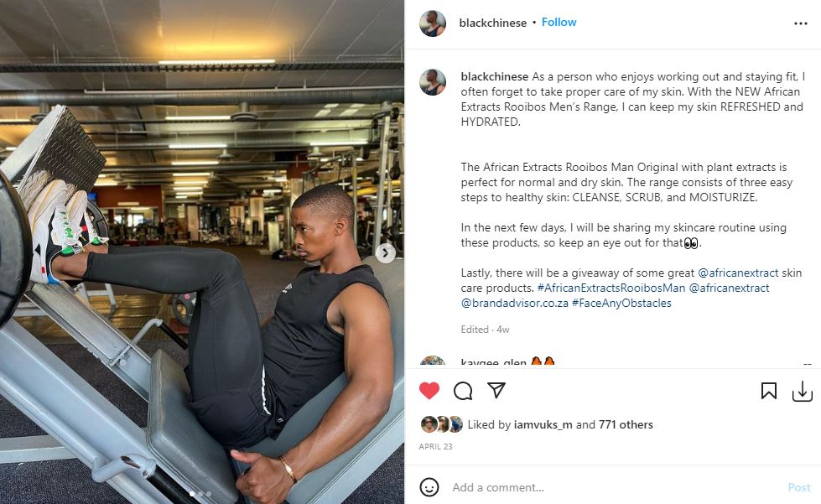
Task: Open the emoji picker smiley icon
Action: [x=429, y=487]
